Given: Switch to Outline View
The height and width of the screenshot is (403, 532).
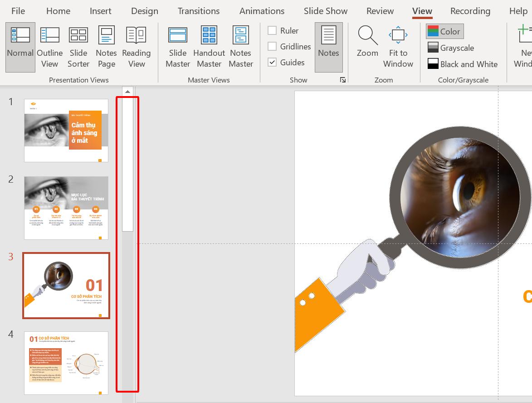Looking at the screenshot, I should (49, 47).
